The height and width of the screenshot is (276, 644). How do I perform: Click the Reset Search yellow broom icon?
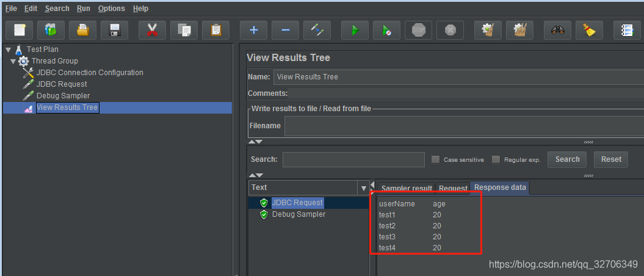590,30
